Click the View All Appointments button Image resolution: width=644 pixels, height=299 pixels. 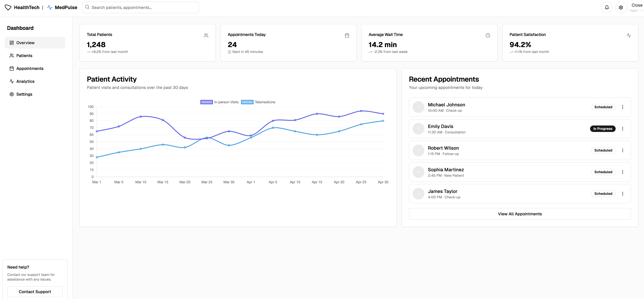tap(519, 214)
